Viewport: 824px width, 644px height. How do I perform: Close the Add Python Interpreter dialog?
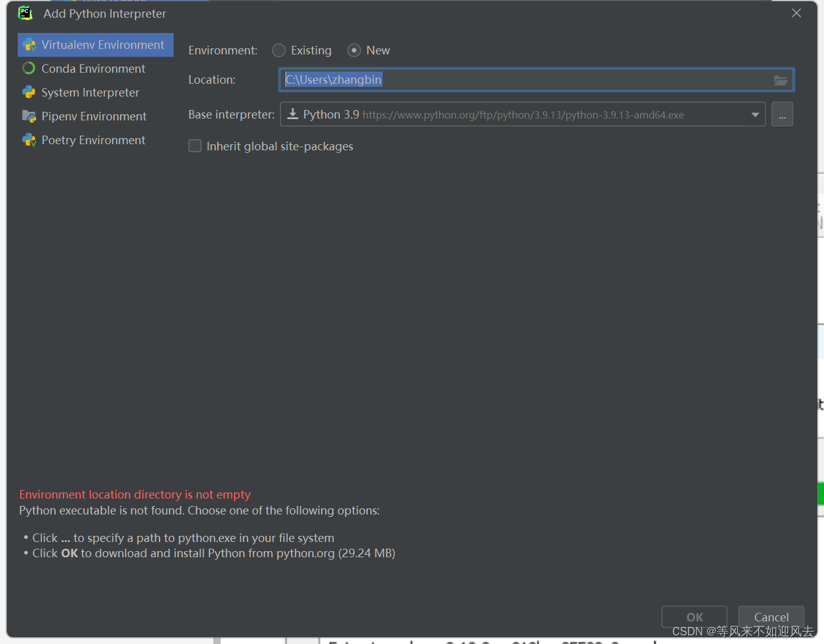[796, 13]
